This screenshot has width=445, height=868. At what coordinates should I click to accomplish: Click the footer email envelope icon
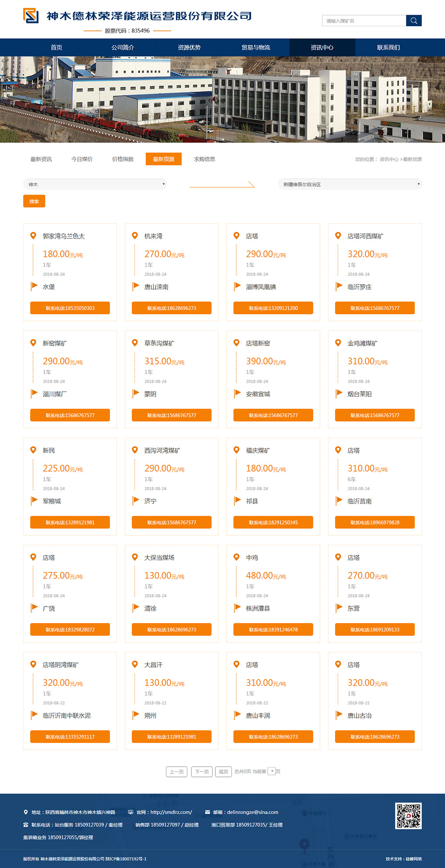[207, 812]
